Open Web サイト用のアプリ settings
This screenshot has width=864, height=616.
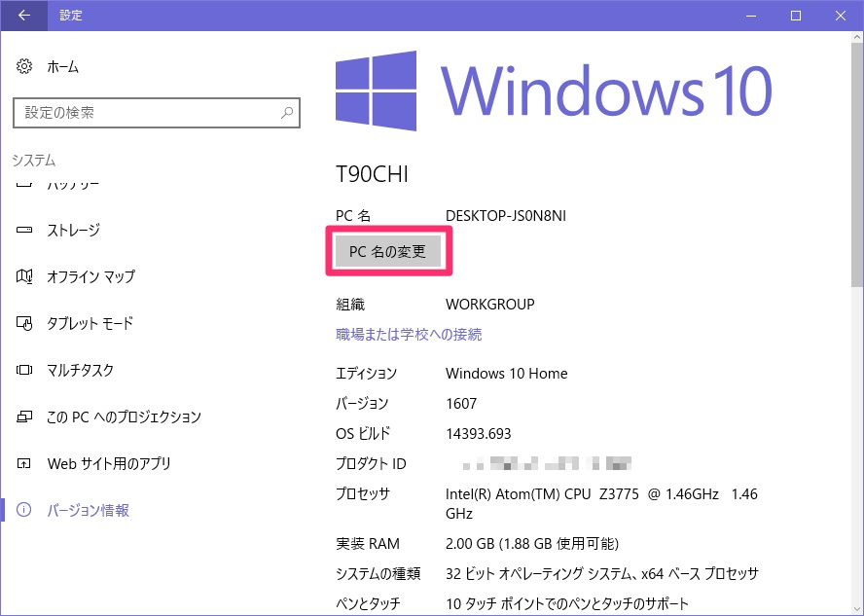[109, 463]
